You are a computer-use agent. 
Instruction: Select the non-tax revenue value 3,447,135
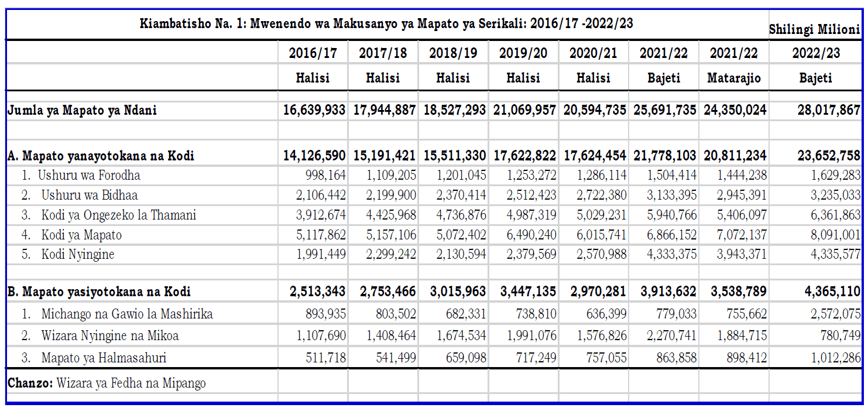[x=528, y=292]
